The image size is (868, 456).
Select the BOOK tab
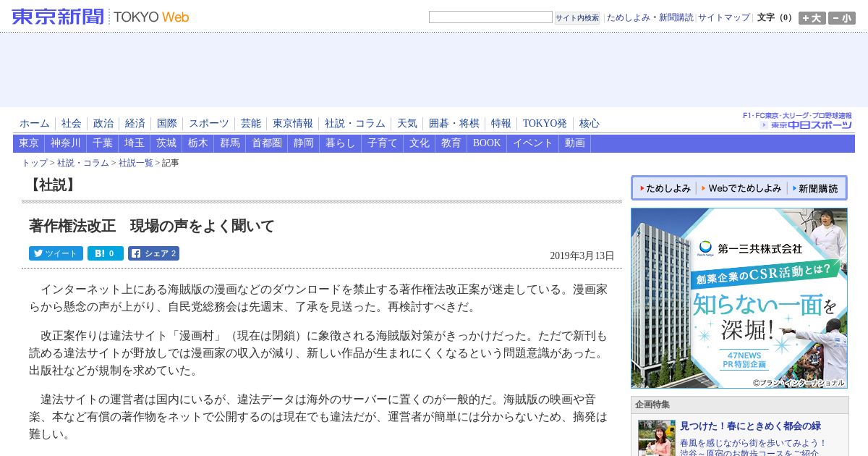[x=487, y=143]
